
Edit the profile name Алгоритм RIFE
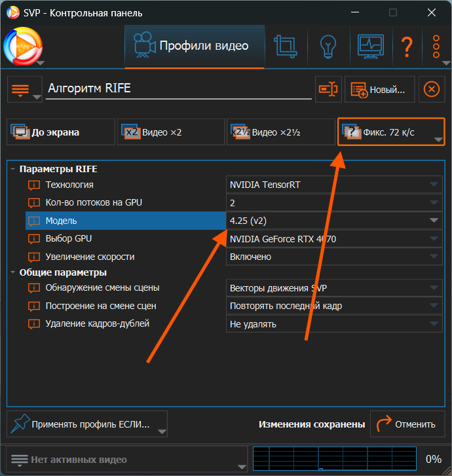tap(179, 88)
